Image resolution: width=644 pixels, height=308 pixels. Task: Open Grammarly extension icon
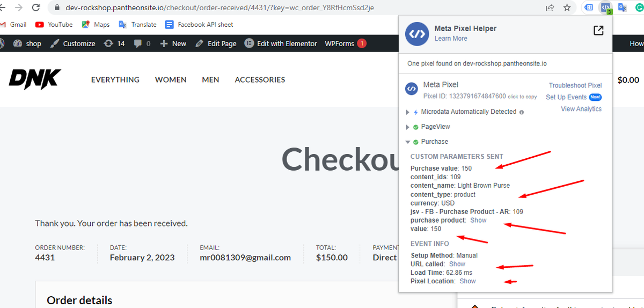tap(639, 8)
